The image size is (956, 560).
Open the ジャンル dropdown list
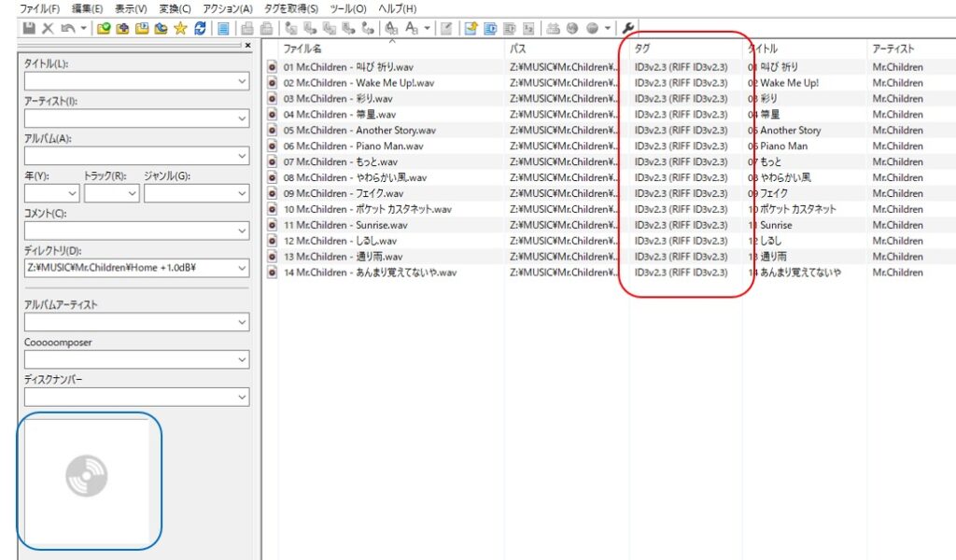[x=242, y=193]
